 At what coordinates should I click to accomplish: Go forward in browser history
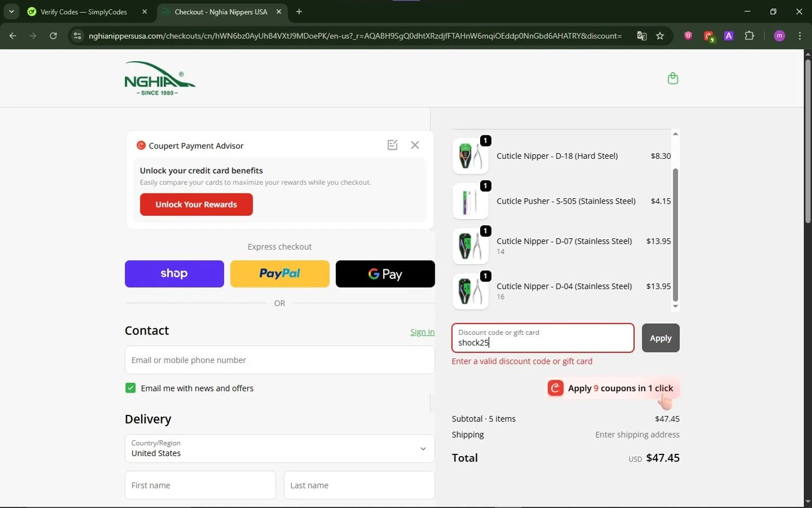click(x=33, y=36)
